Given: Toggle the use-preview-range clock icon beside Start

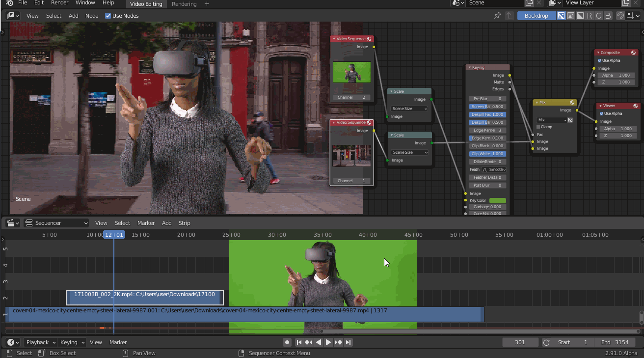Looking at the screenshot, I should click(546, 342).
